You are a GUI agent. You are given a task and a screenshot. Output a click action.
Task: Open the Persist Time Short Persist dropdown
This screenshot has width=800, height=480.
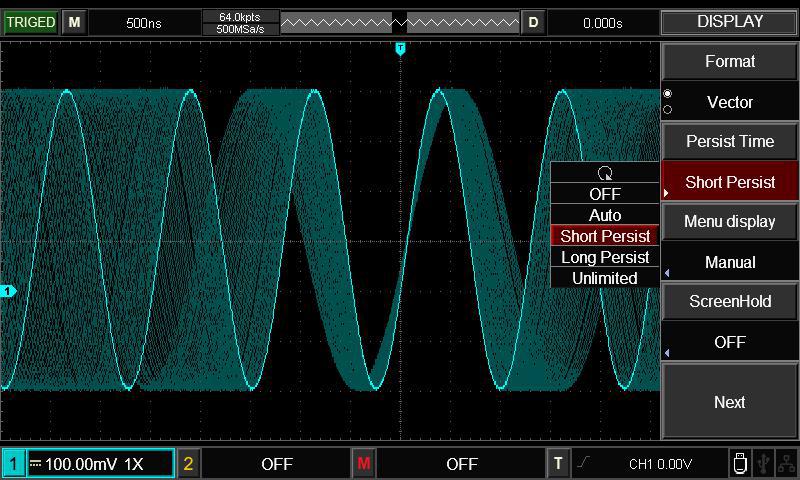pyautogui.click(x=730, y=182)
